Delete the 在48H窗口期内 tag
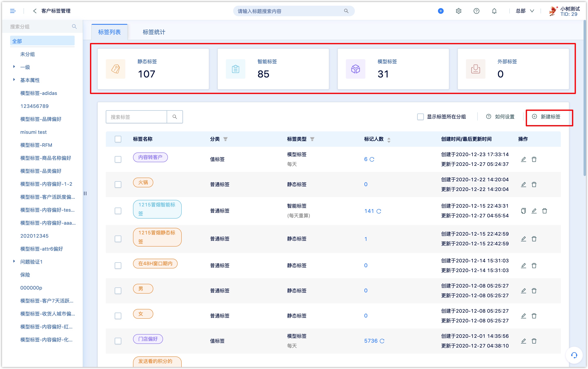Image resolution: width=588 pixels, height=369 pixels. [x=534, y=266]
